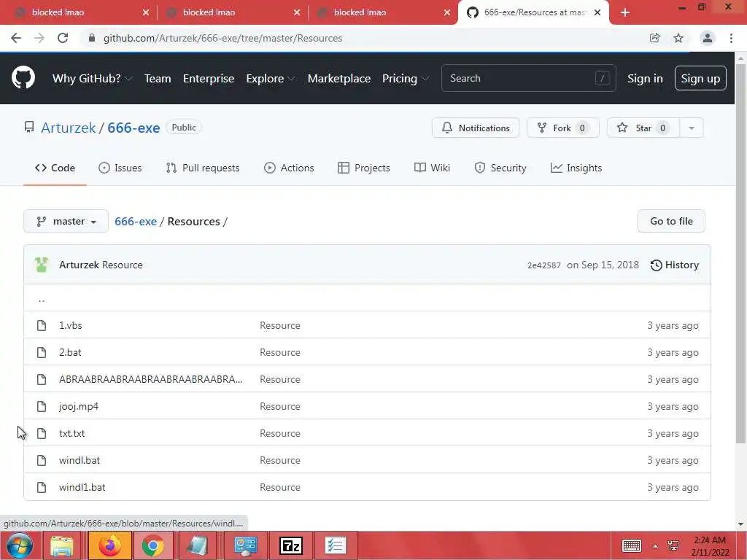Go to parent directory (..)

[x=42, y=300]
